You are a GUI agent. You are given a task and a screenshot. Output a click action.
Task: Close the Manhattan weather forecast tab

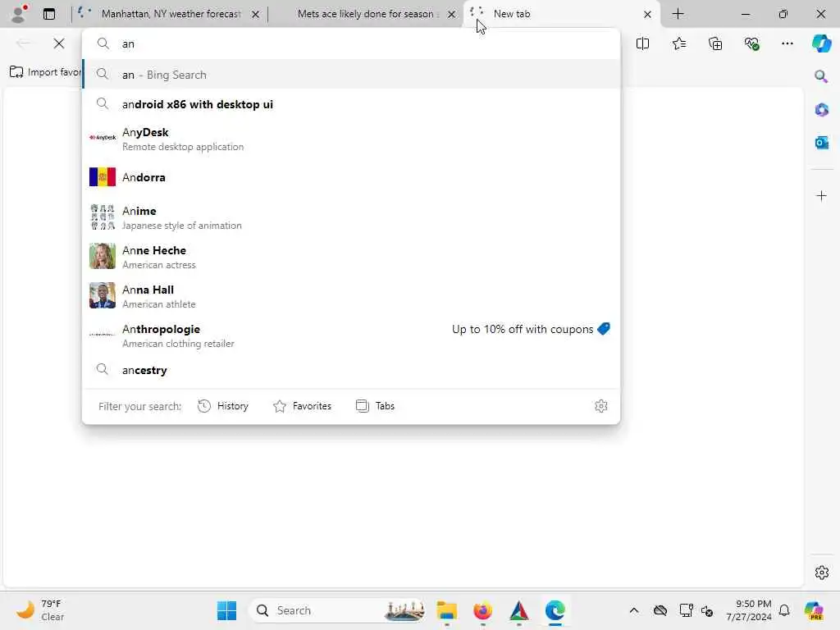256,14
